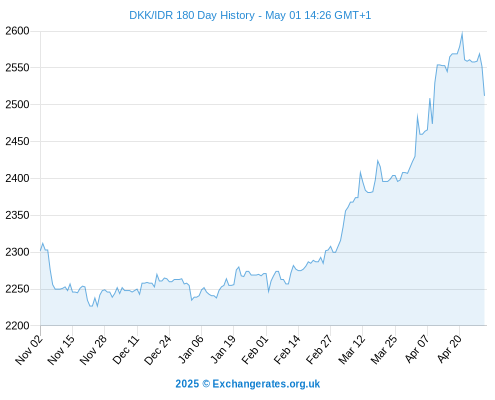Select the Dec 11 axis tick label

[126, 349]
